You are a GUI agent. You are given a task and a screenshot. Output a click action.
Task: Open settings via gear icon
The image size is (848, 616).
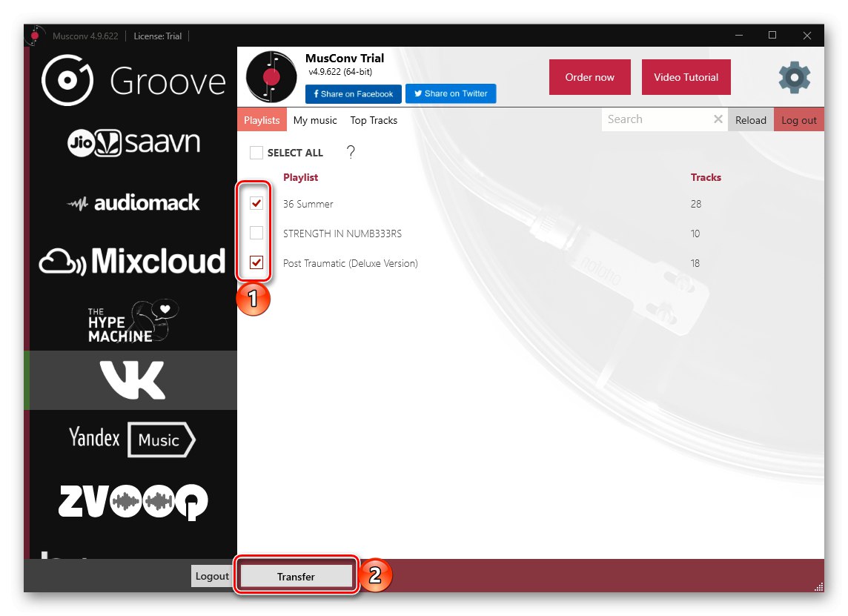tap(795, 77)
